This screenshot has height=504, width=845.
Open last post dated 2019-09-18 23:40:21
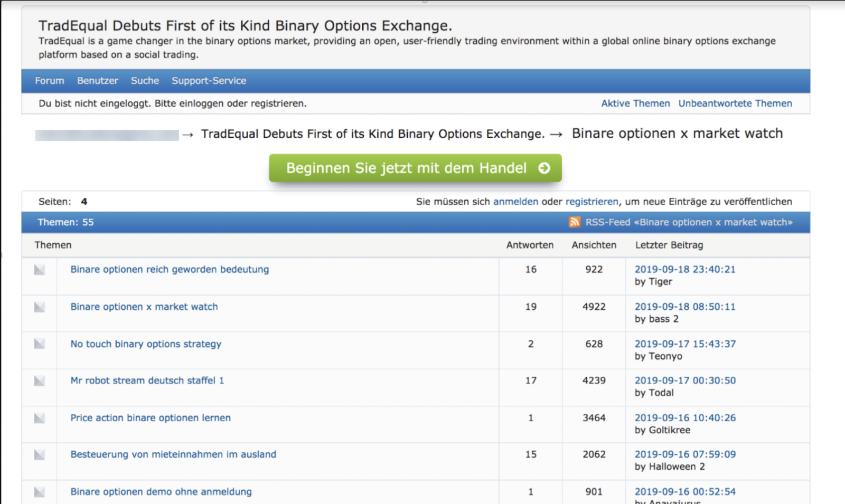[x=685, y=269]
